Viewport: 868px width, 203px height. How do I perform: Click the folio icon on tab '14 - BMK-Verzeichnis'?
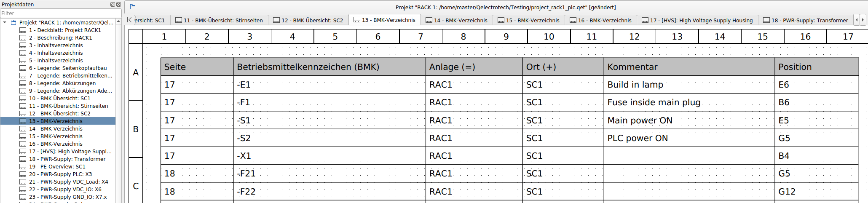tap(429, 20)
